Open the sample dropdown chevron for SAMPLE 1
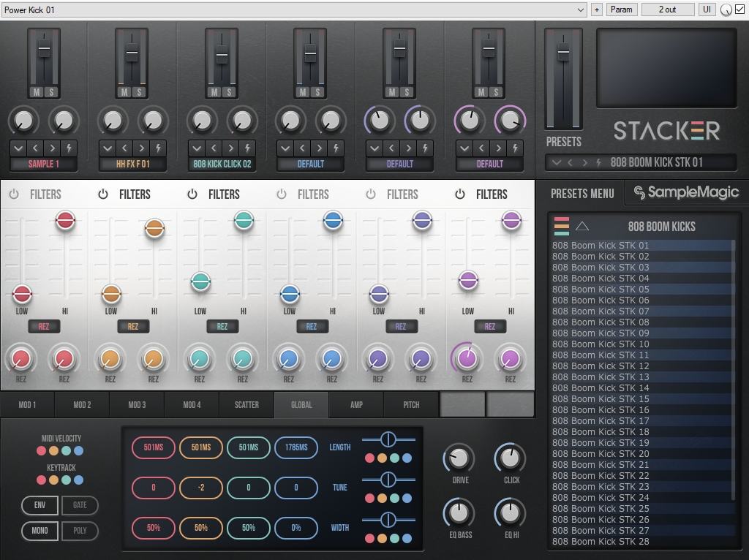 pyautogui.click(x=18, y=148)
